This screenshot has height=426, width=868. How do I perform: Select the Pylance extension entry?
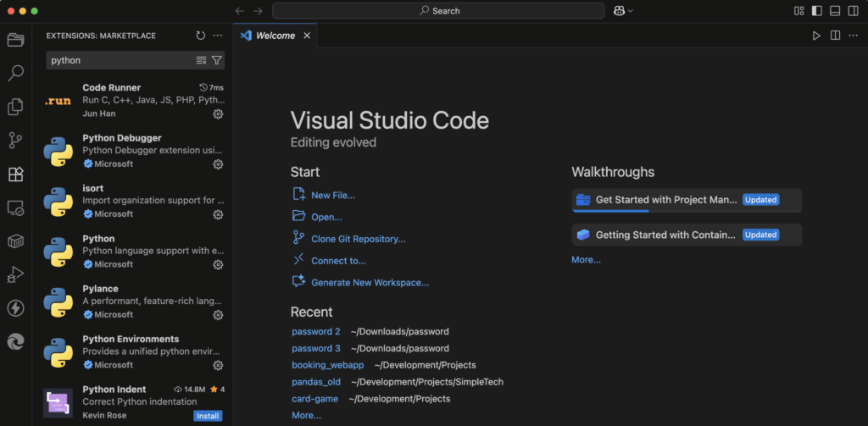coord(134,302)
